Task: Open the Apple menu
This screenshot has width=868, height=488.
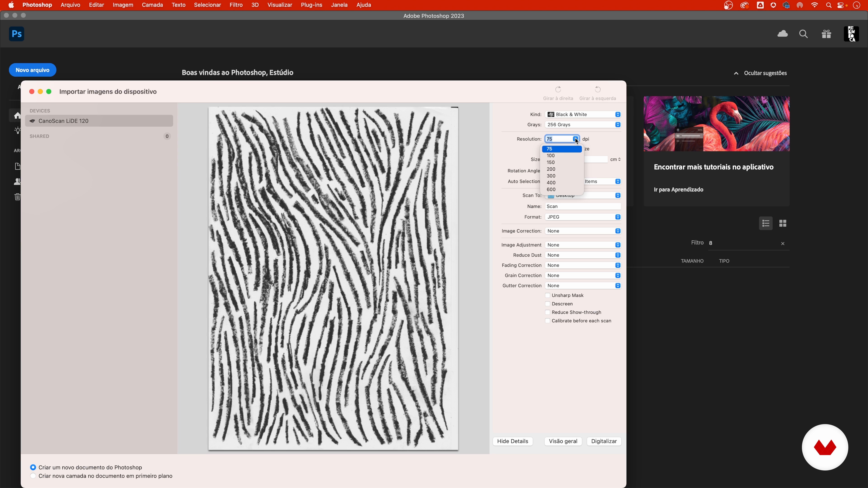Action: [11, 5]
